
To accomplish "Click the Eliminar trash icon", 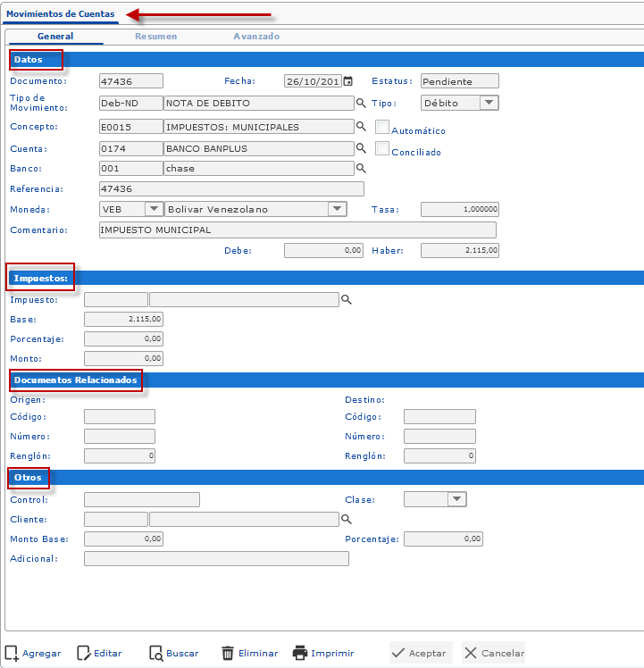I will [x=228, y=653].
